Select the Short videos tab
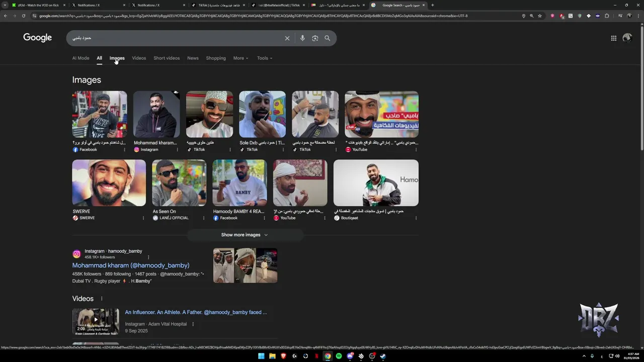644x362 pixels. pyautogui.click(x=167, y=58)
